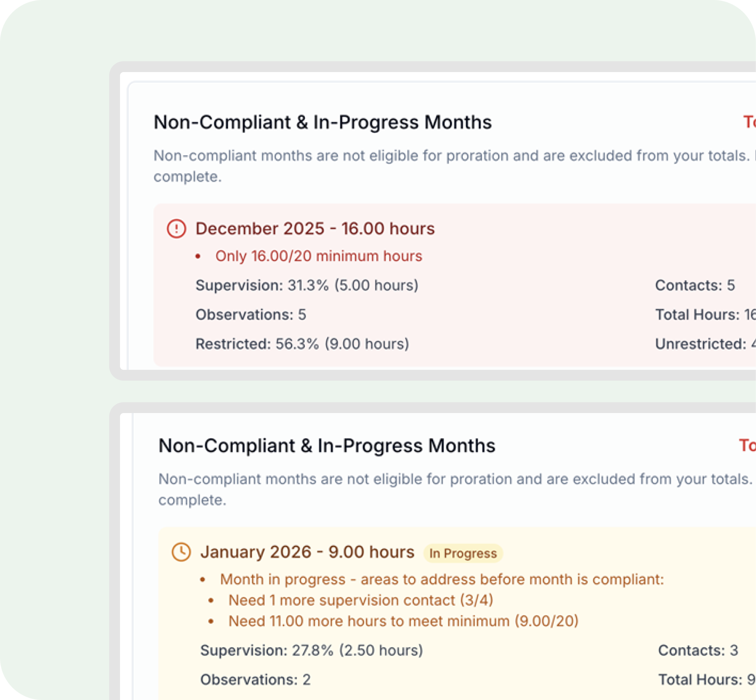Select the first Non-Compliant & In-Progress Months heading

pos(322,122)
